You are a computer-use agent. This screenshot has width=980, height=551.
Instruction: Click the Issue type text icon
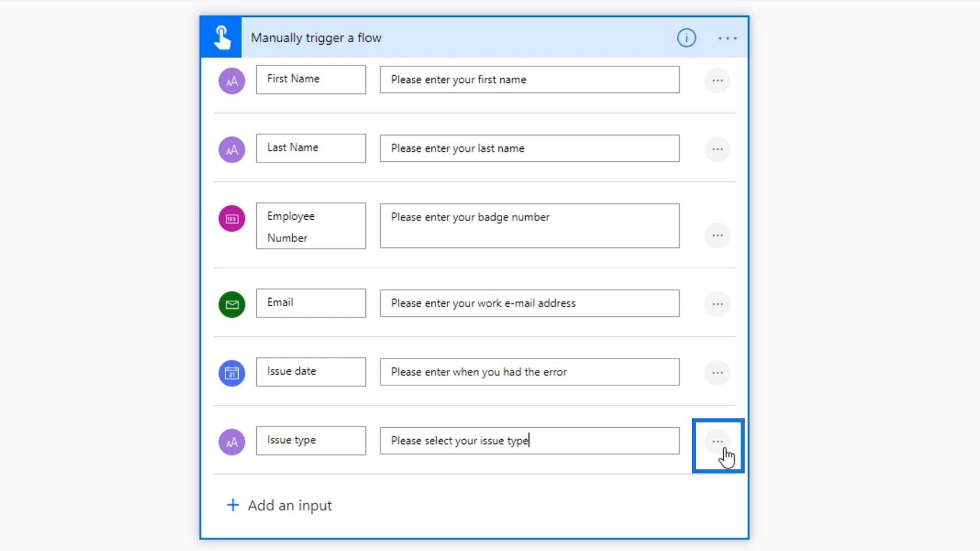pyautogui.click(x=232, y=442)
